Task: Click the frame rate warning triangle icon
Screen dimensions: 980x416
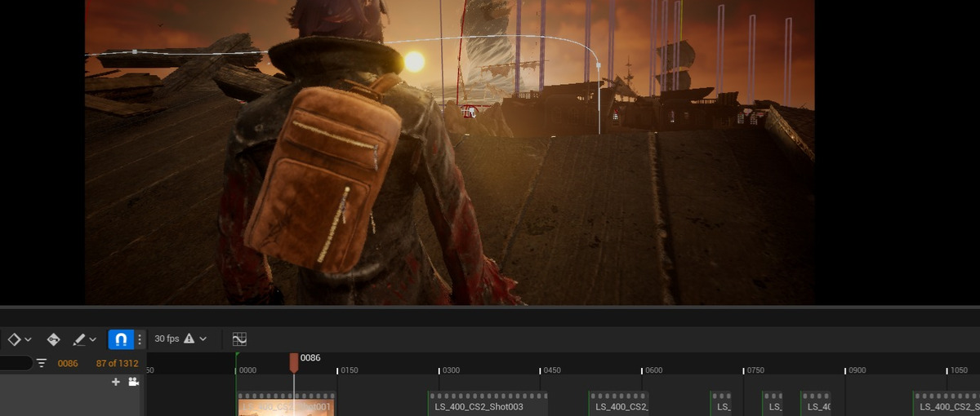Action: point(189,339)
